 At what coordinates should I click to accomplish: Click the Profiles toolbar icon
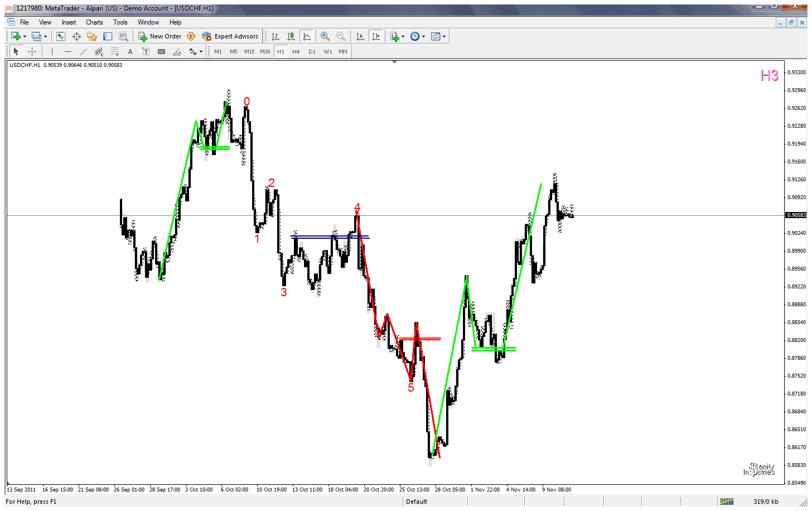pos(36,36)
